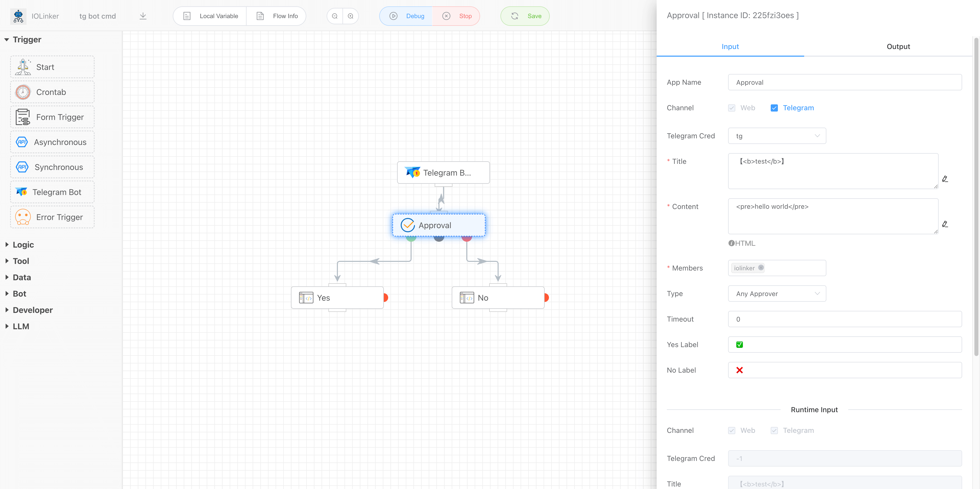The width and height of the screenshot is (980, 489).
Task: Click the Timeout input field
Action: coord(844,319)
